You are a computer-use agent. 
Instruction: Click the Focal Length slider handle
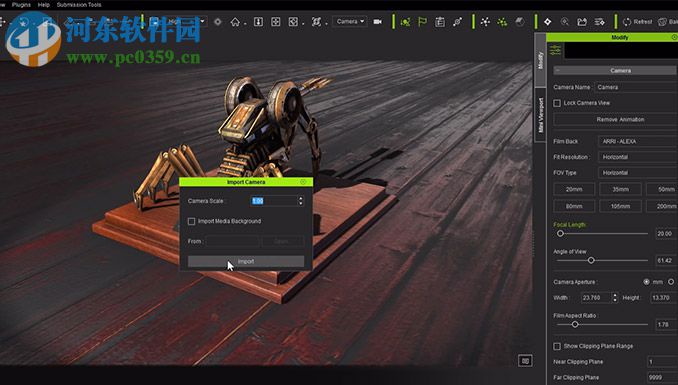click(x=560, y=234)
